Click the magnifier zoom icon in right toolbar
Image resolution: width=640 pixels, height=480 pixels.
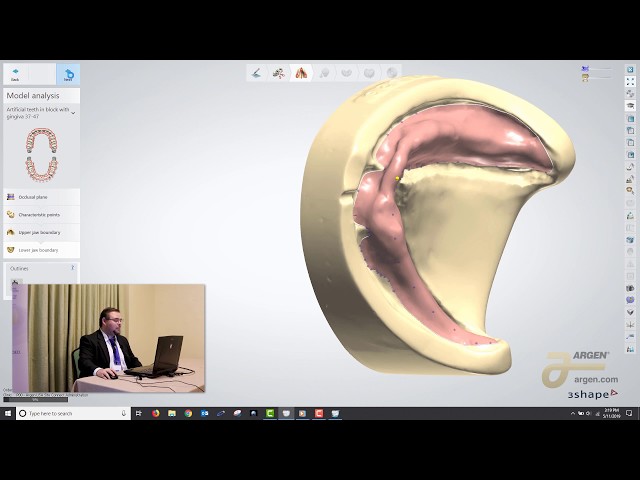pyautogui.click(x=630, y=191)
